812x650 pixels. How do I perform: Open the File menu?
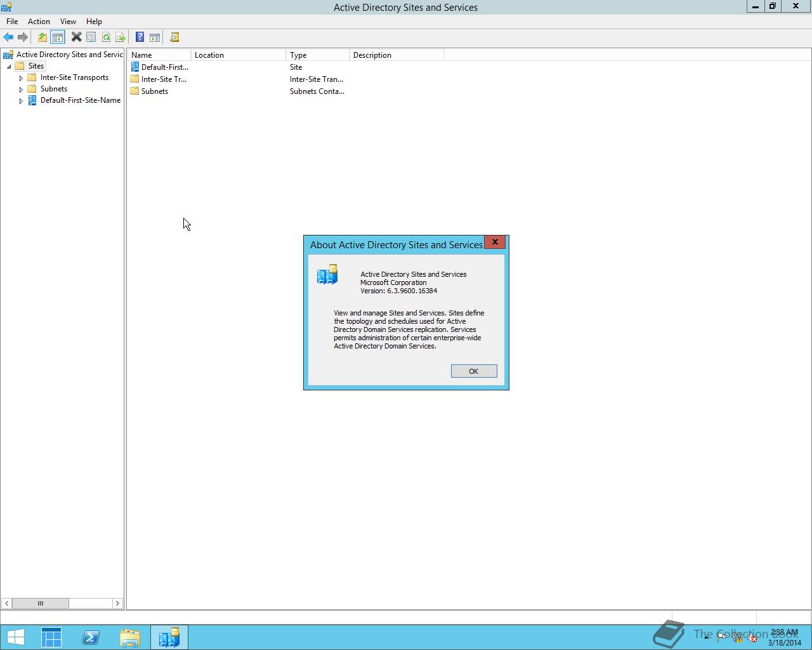[12, 22]
